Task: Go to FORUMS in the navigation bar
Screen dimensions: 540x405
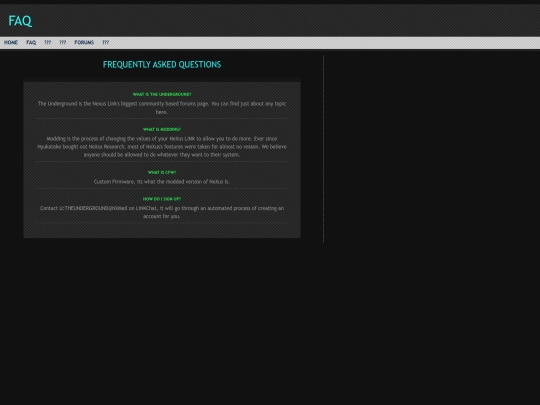Action: coord(84,42)
